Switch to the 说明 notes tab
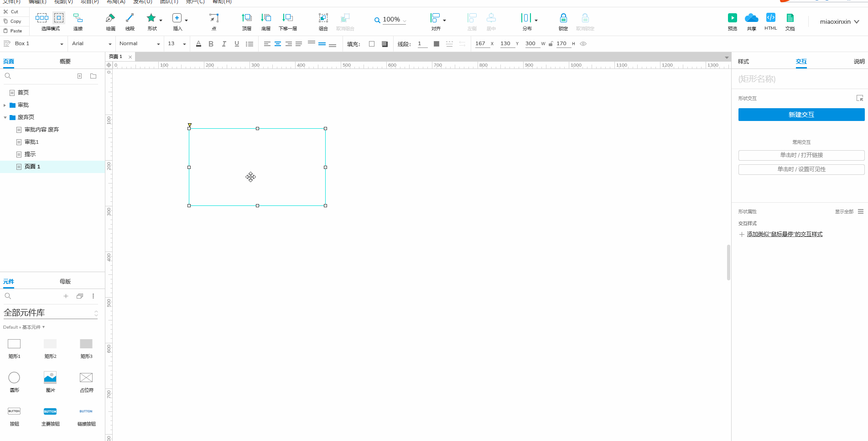 point(859,61)
